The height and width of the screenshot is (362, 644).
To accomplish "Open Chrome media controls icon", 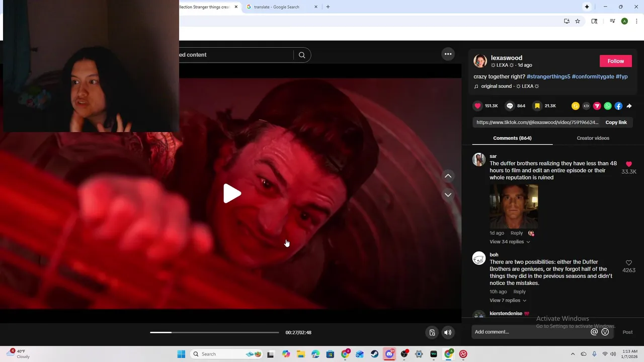I will coord(612,21).
